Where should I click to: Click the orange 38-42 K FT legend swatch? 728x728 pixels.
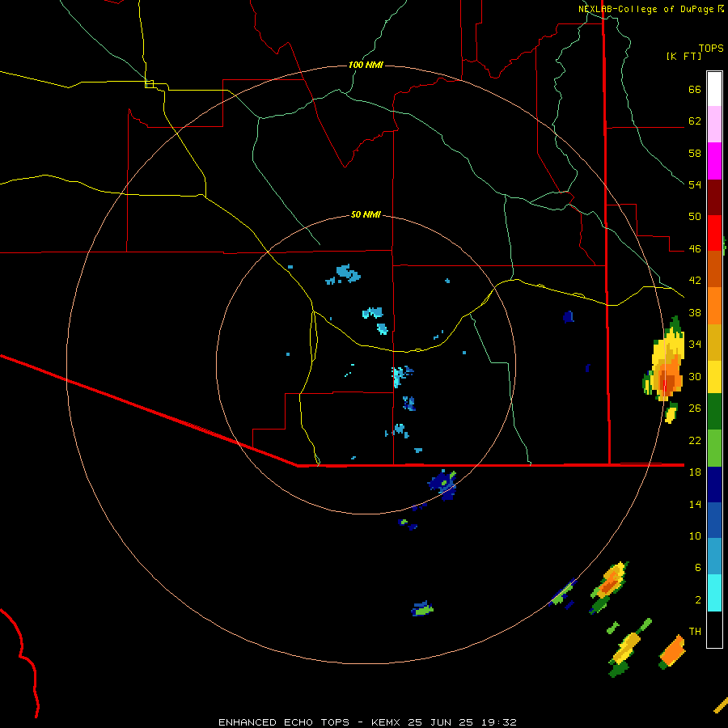coord(714,306)
